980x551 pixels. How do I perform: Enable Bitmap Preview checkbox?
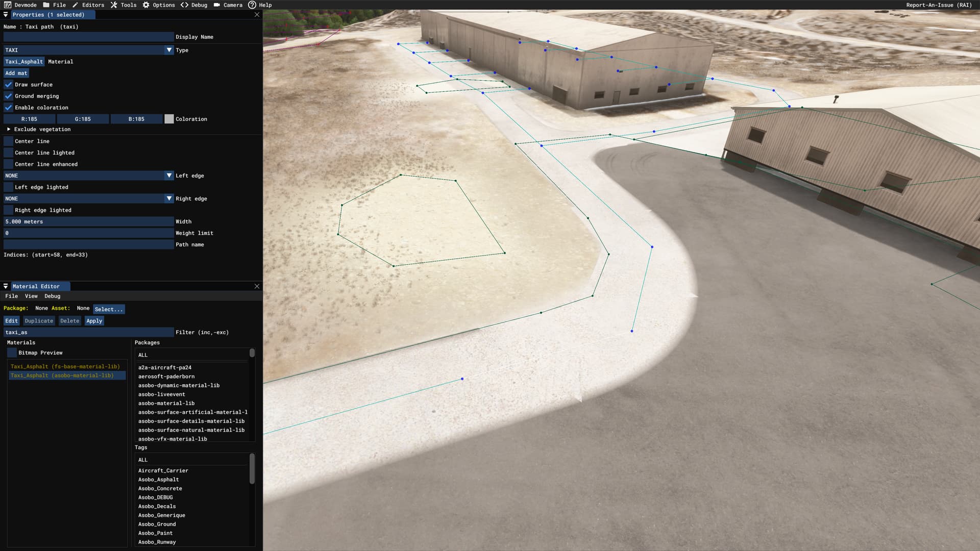coord(12,353)
